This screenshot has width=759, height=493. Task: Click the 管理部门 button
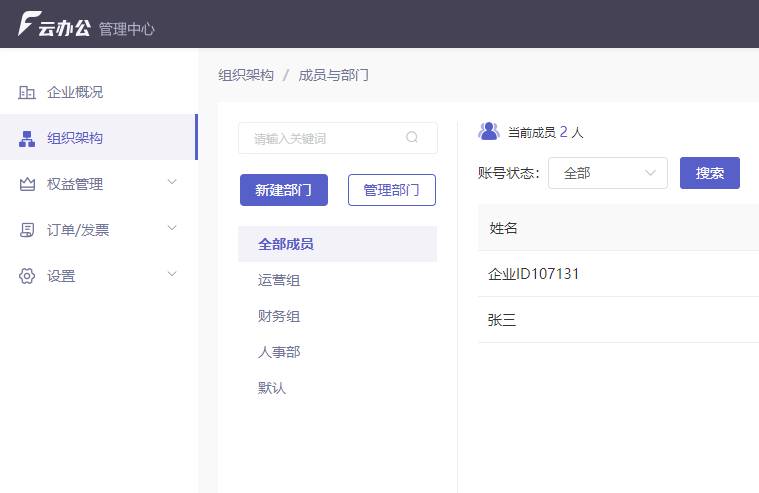click(x=392, y=190)
